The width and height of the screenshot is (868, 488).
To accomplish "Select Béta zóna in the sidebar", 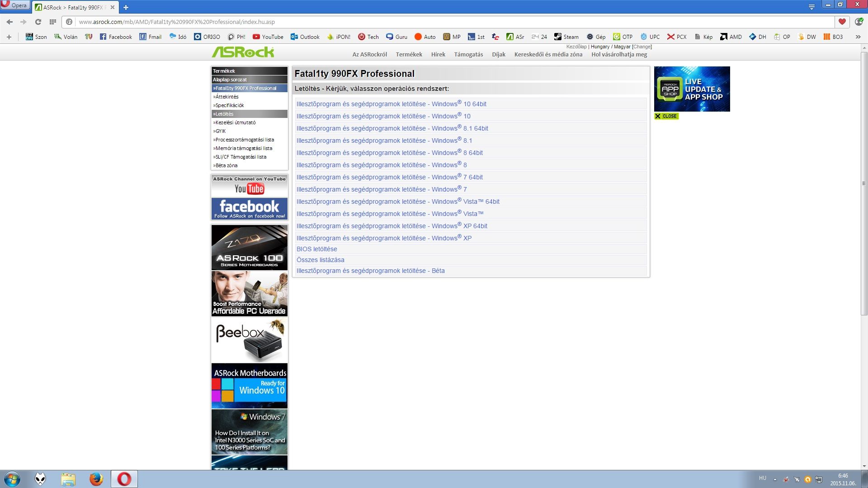I will (x=249, y=165).
